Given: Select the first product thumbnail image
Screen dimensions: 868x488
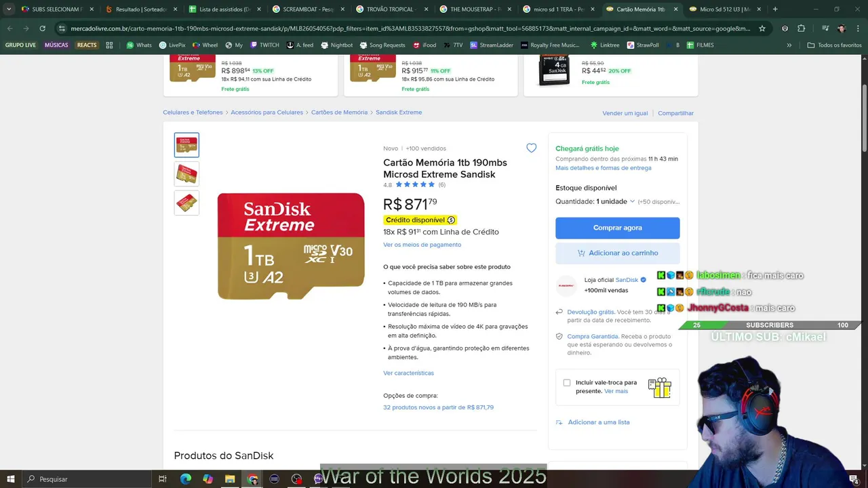Looking at the screenshot, I should point(186,145).
